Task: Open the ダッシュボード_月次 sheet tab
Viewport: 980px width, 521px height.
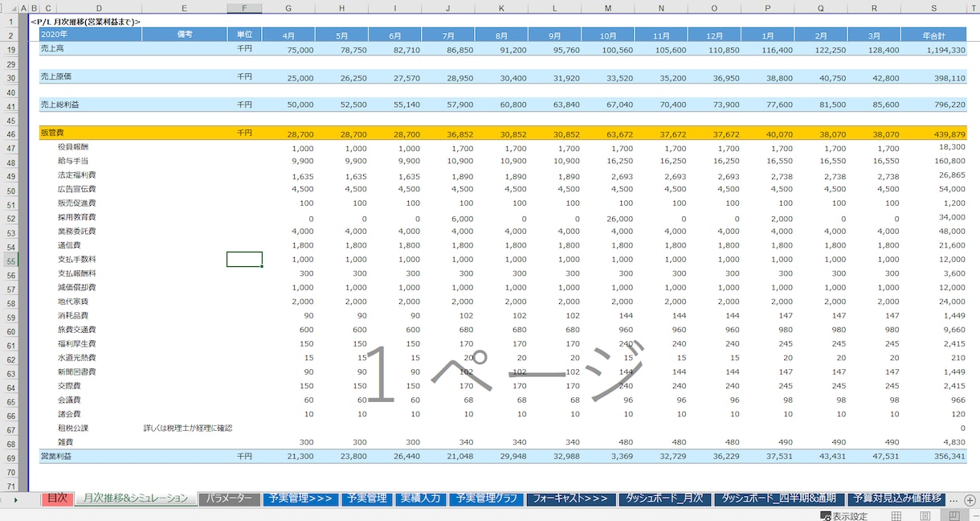Action: 664,499
